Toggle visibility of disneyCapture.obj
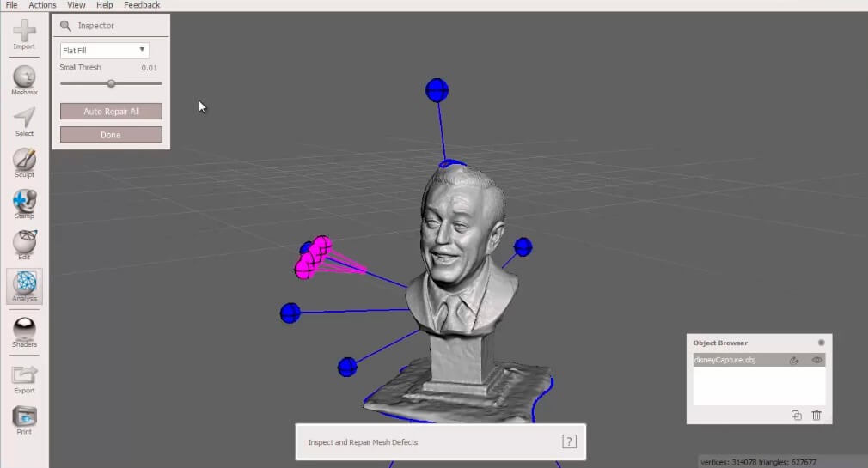 click(x=816, y=360)
